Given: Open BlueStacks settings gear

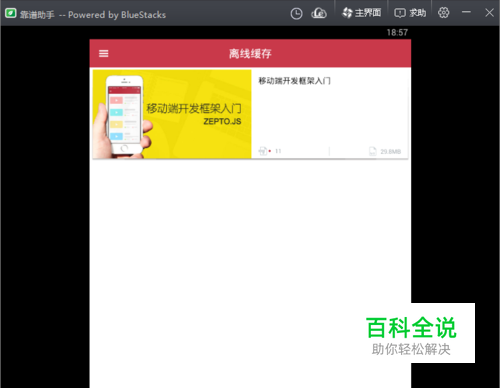Looking at the screenshot, I should coord(443,13).
